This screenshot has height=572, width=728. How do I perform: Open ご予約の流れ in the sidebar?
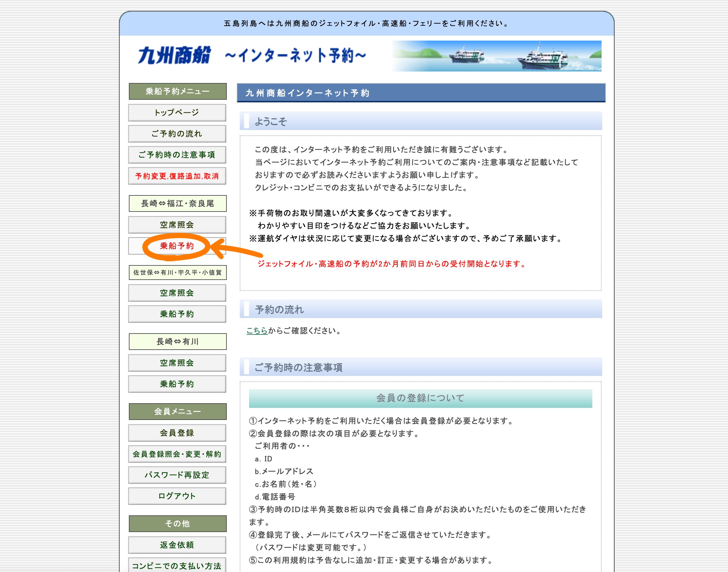(177, 133)
